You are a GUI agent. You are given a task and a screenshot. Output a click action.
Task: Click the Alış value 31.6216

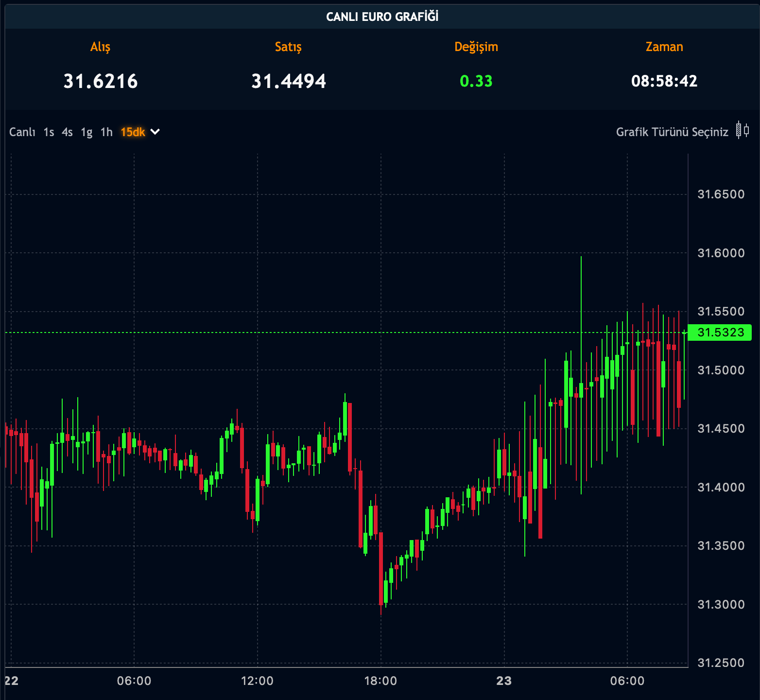coord(101,81)
